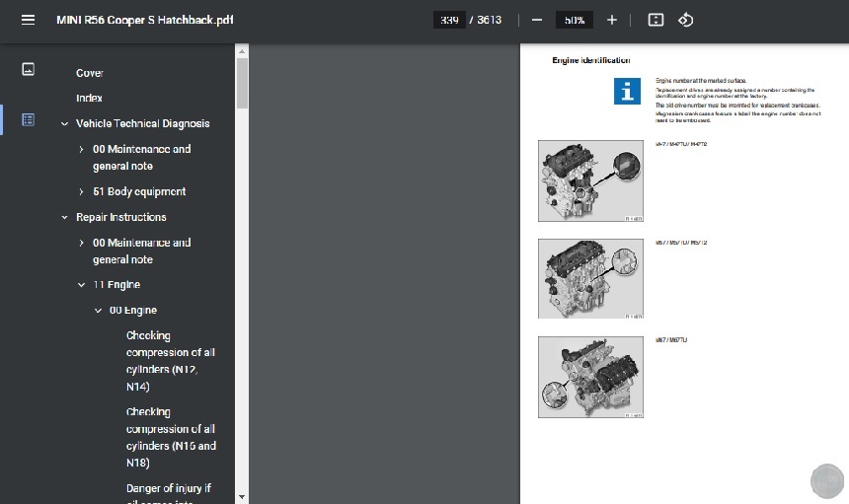849x504 pixels.
Task: Open the Vehicle Technical Diagnosis entry
Action: point(143,123)
